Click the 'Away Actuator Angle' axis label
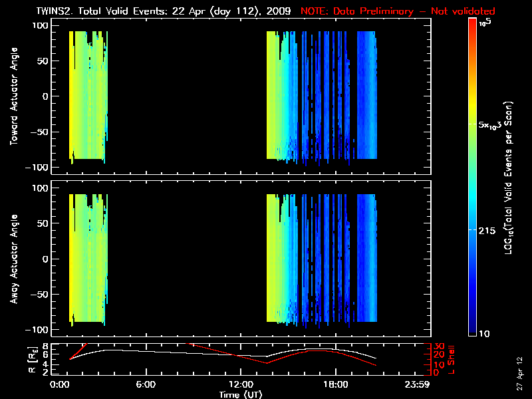 point(15,260)
